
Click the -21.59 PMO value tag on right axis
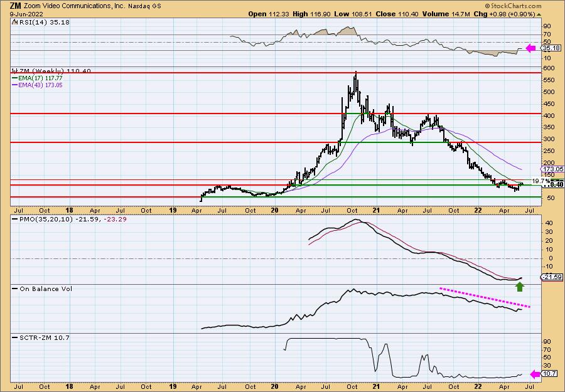pos(552,277)
